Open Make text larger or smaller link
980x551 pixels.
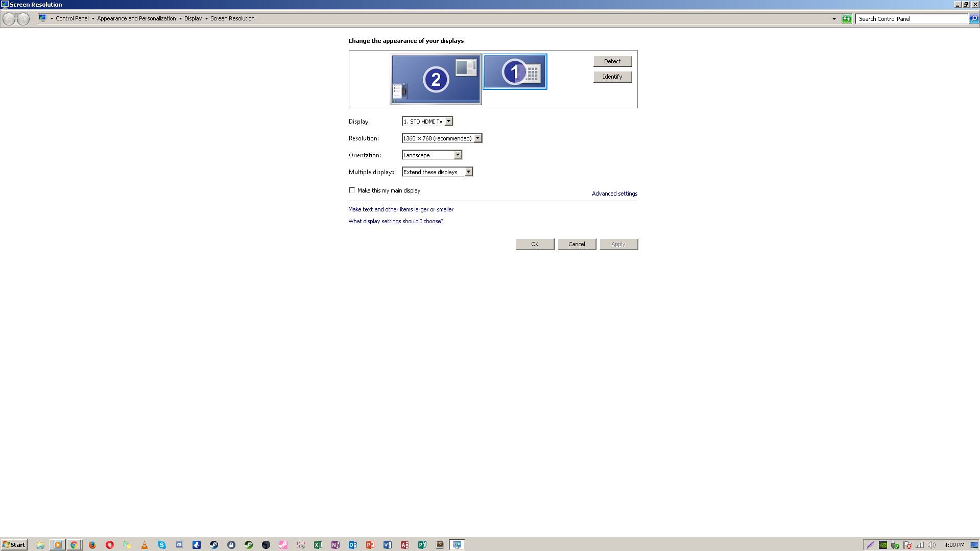coord(400,209)
